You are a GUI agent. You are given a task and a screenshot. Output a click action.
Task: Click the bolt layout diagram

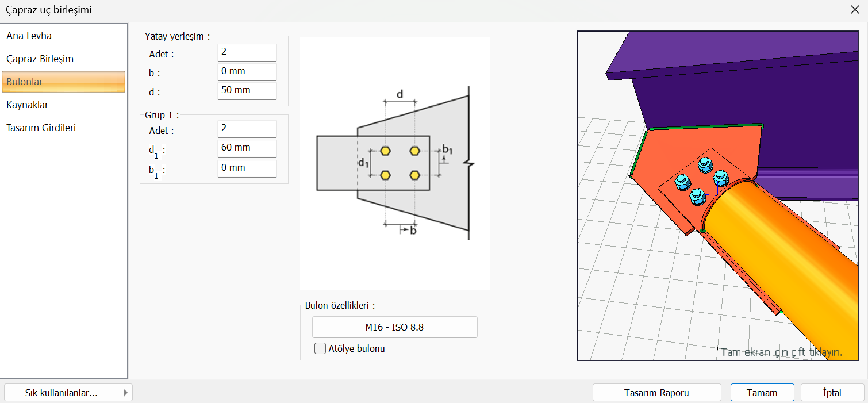point(394,163)
